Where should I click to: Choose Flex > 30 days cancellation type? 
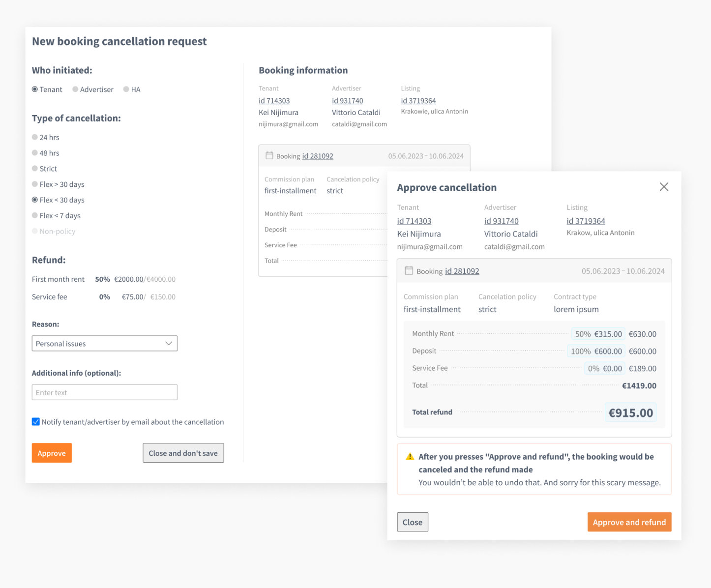[35, 184]
